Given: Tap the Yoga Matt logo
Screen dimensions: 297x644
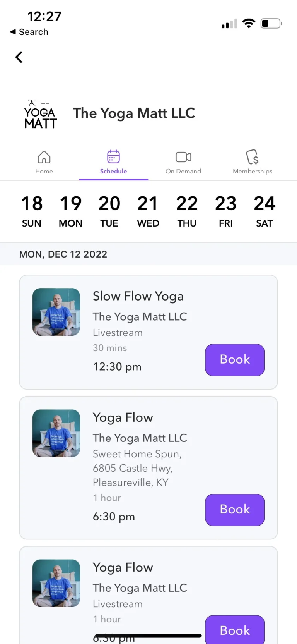Looking at the screenshot, I should tap(41, 114).
